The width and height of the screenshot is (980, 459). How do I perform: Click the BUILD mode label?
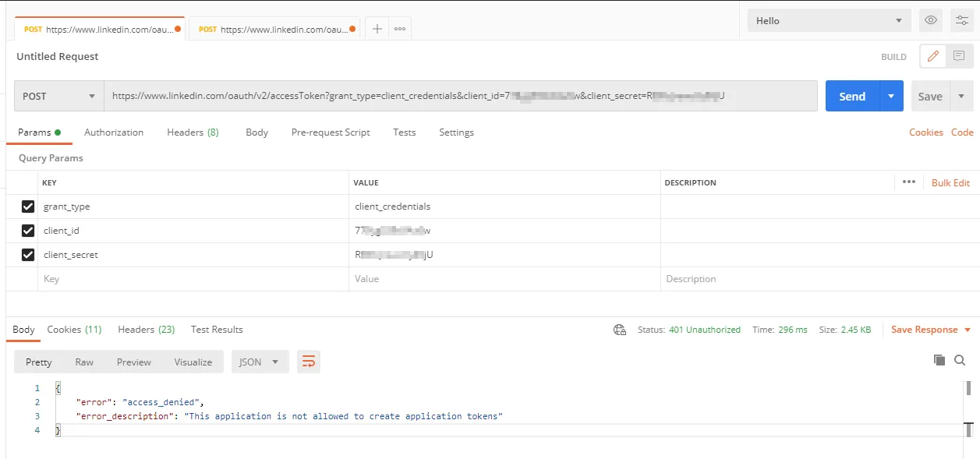click(x=893, y=57)
